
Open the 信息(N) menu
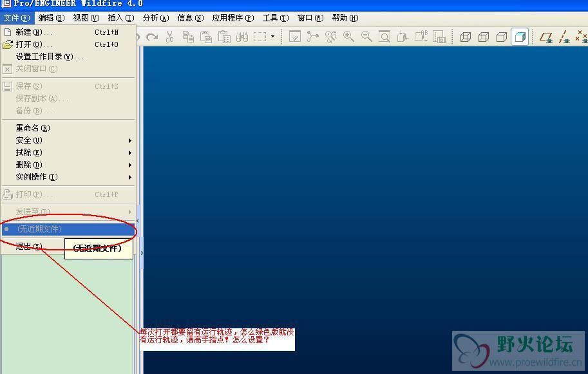point(191,18)
